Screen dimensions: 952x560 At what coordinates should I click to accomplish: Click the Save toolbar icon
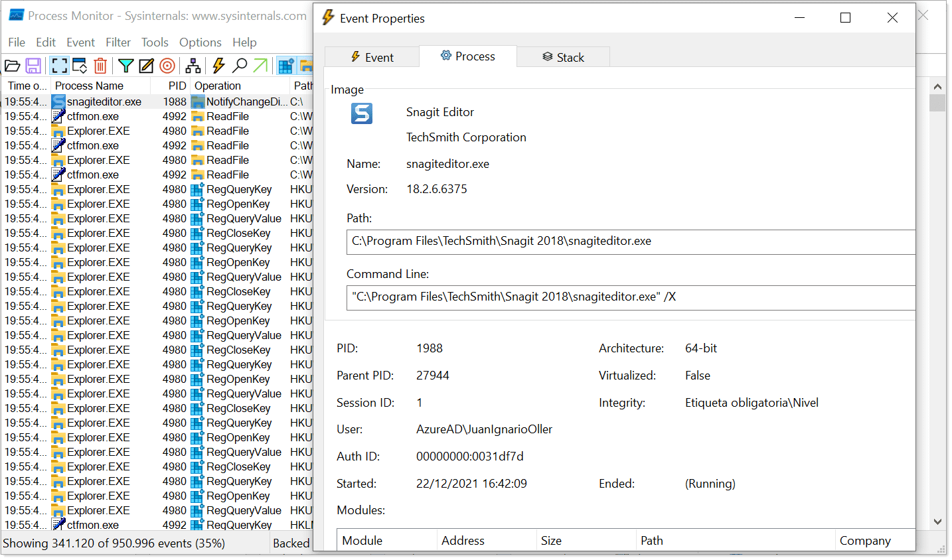(x=33, y=66)
